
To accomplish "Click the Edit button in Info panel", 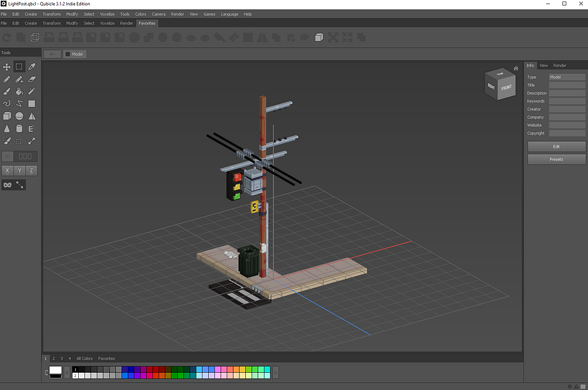I will 556,147.
